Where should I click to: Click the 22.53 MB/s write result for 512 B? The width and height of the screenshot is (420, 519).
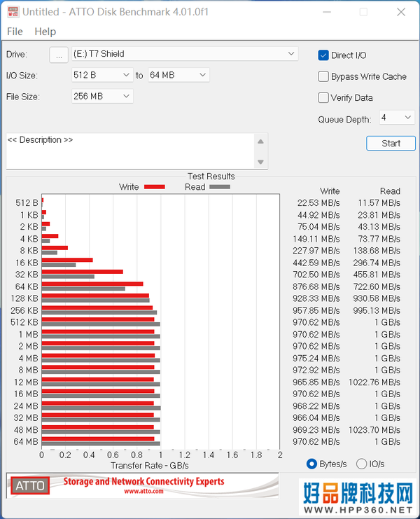click(x=318, y=203)
